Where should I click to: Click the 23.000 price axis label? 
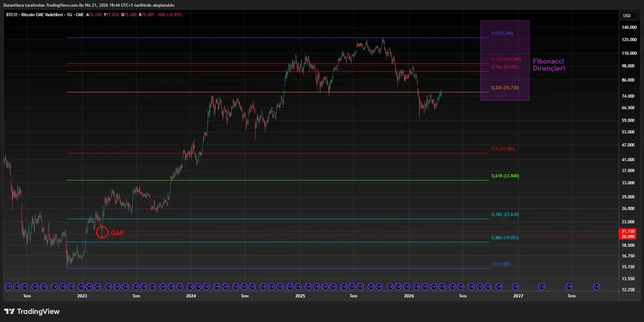point(628,222)
